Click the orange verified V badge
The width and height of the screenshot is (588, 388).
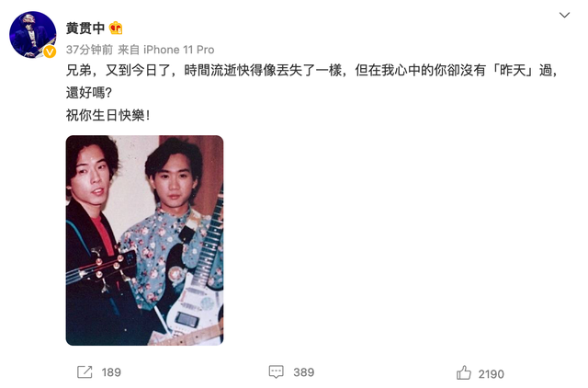[50, 51]
